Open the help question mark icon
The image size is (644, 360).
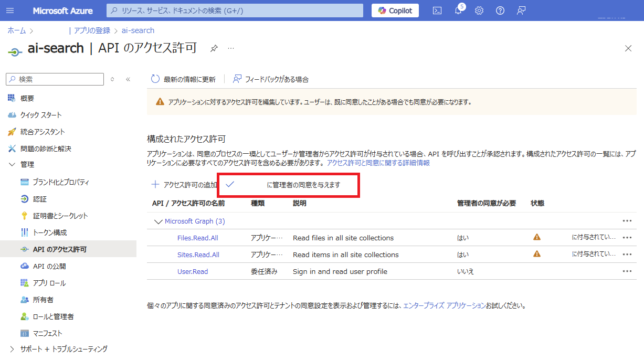point(500,10)
